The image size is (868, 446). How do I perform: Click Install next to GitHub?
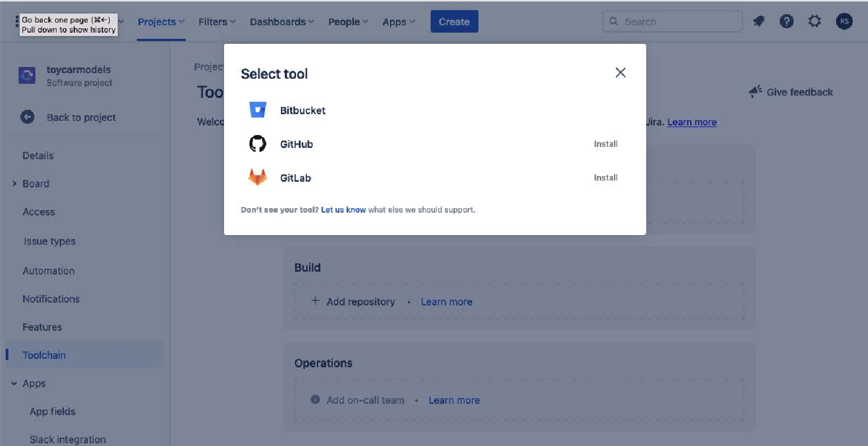tap(606, 144)
